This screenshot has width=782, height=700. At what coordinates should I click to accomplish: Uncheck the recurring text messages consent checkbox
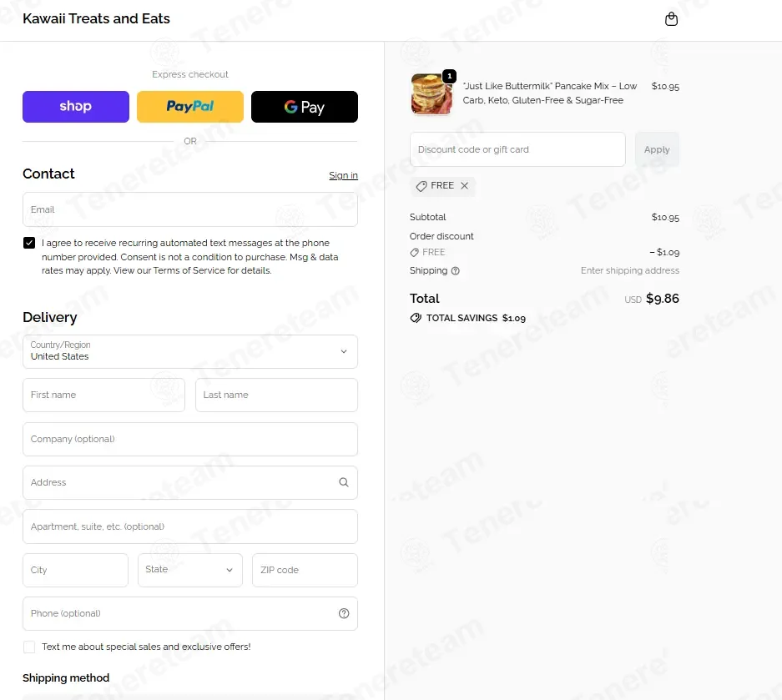point(29,243)
